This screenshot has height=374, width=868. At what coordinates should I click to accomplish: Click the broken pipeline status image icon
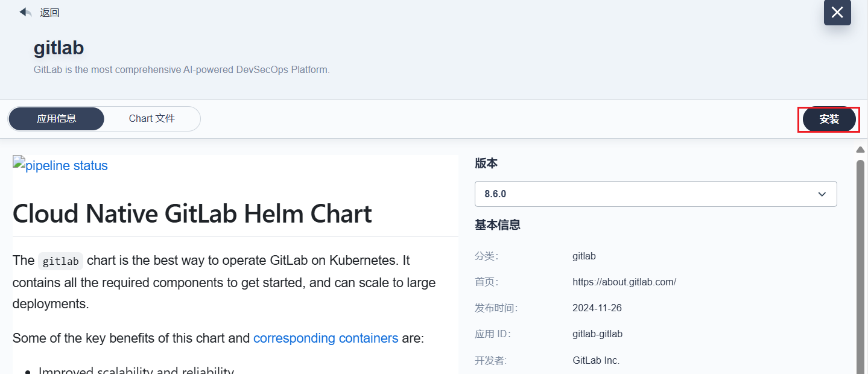[19, 162]
